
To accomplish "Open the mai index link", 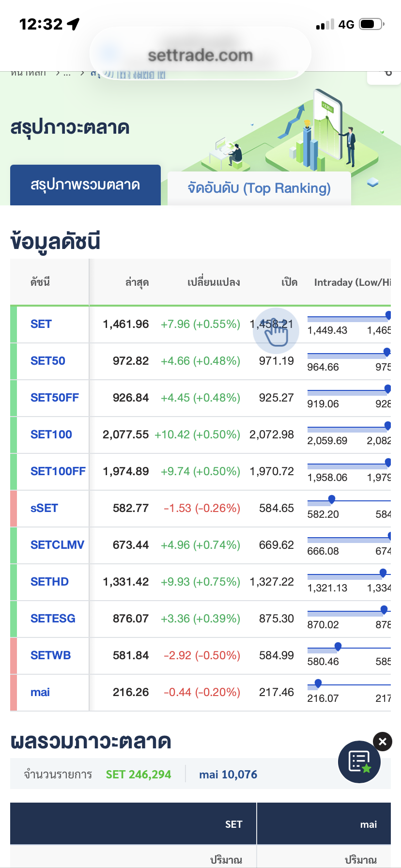I will (x=40, y=692).
